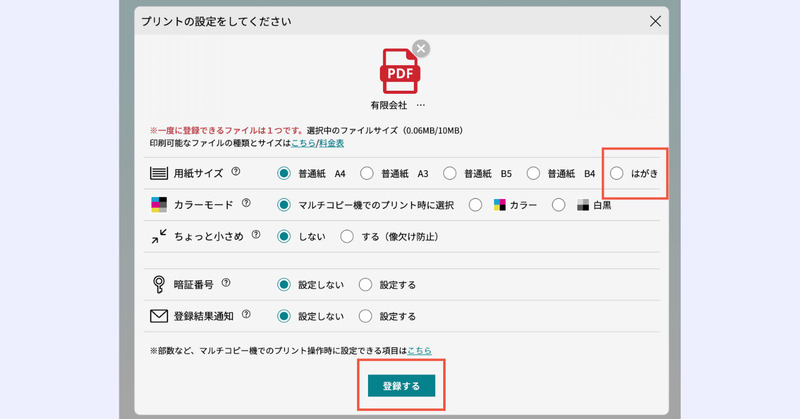Choose カラー color mode
The height and width of the screenshot is (419, 800).
pos(475,205)
